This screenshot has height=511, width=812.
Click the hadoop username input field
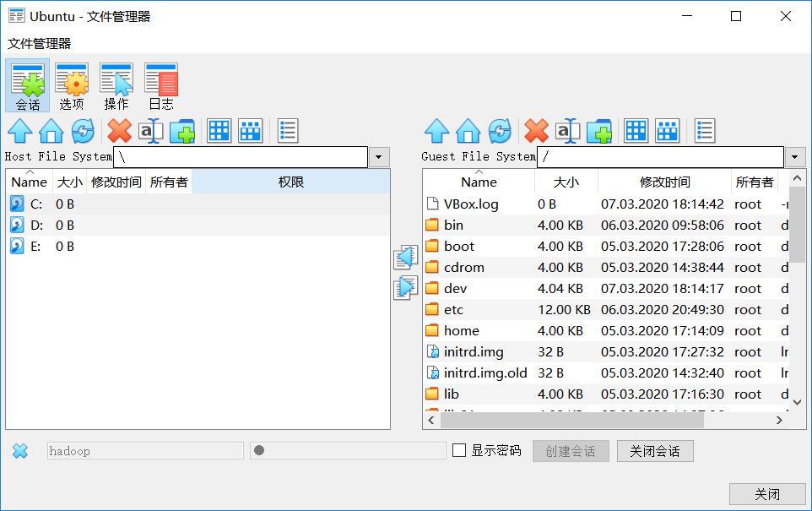pos(143,450)
